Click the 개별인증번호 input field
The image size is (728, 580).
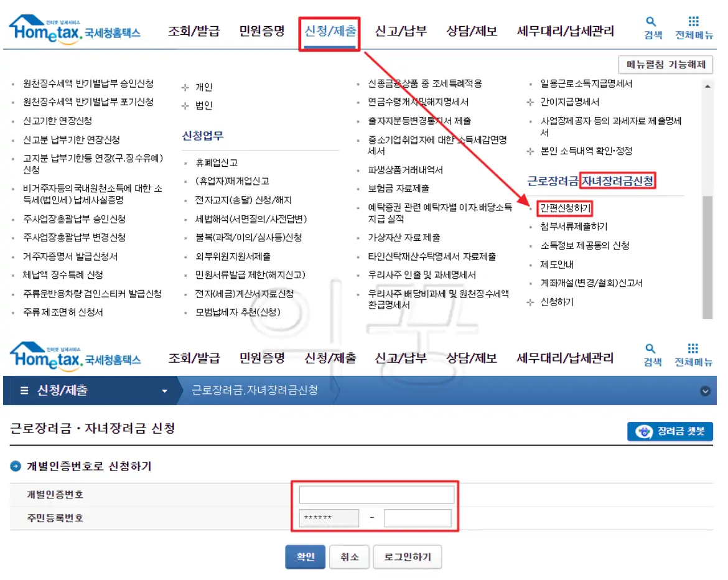click(x=376, y=493)
